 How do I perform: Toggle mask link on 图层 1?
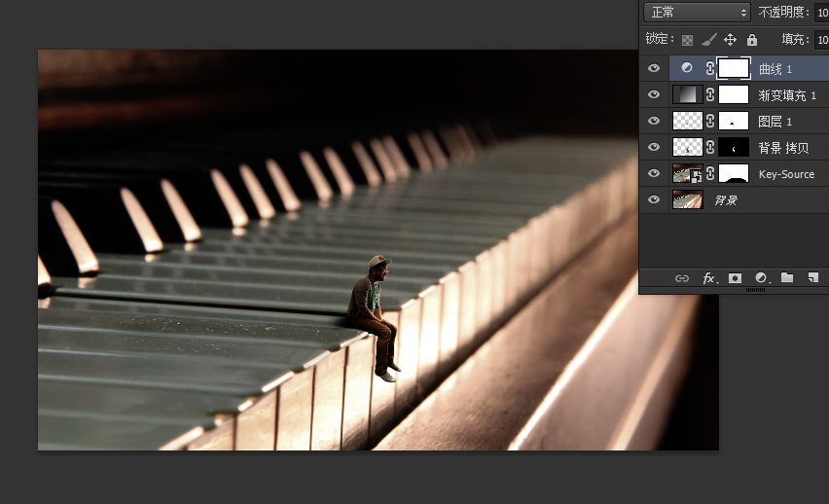[x=710, y=121]
